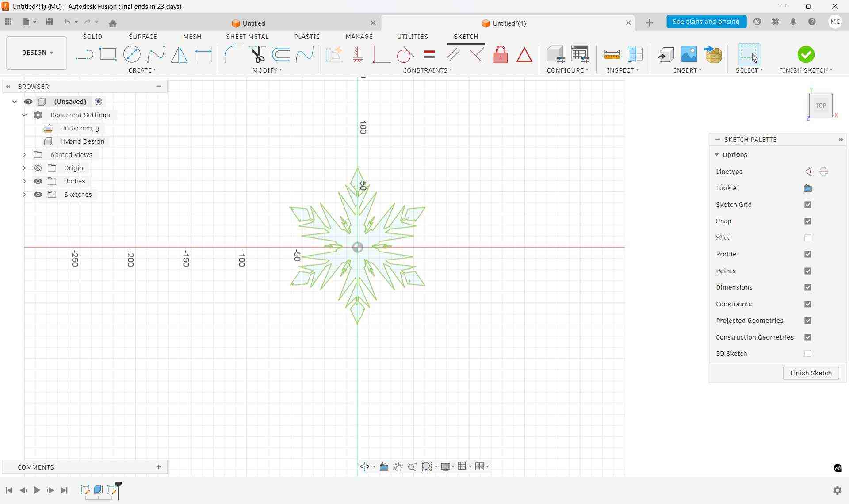Click TOP on the ViewCube
Image resolution: width=849 pixels, height=504 pixels.
point(821,105)
